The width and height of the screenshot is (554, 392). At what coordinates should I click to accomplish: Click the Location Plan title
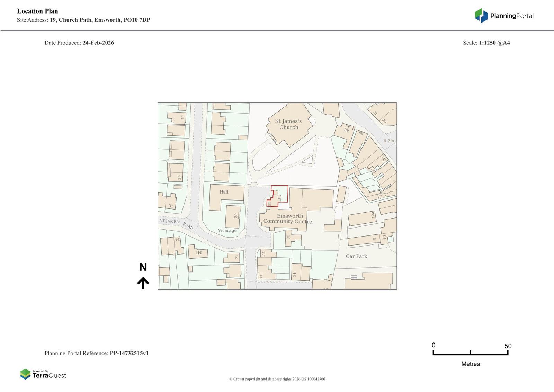click(x=37, y=11)
